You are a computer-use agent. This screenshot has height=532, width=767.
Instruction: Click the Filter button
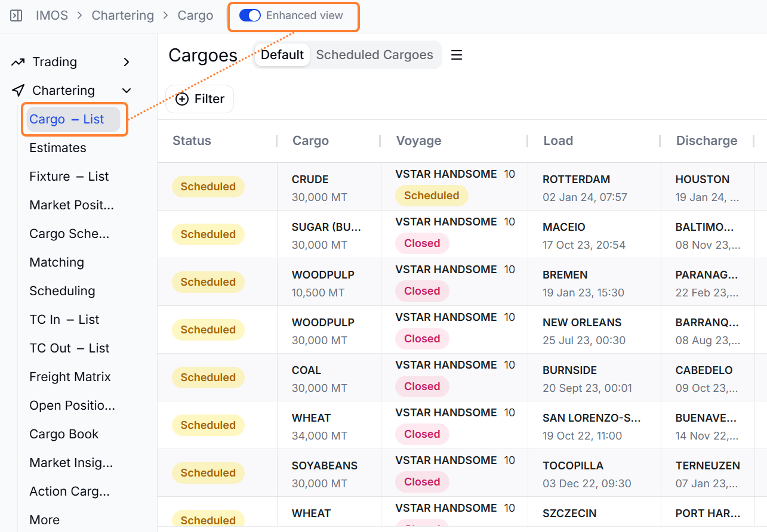(199, 99)
